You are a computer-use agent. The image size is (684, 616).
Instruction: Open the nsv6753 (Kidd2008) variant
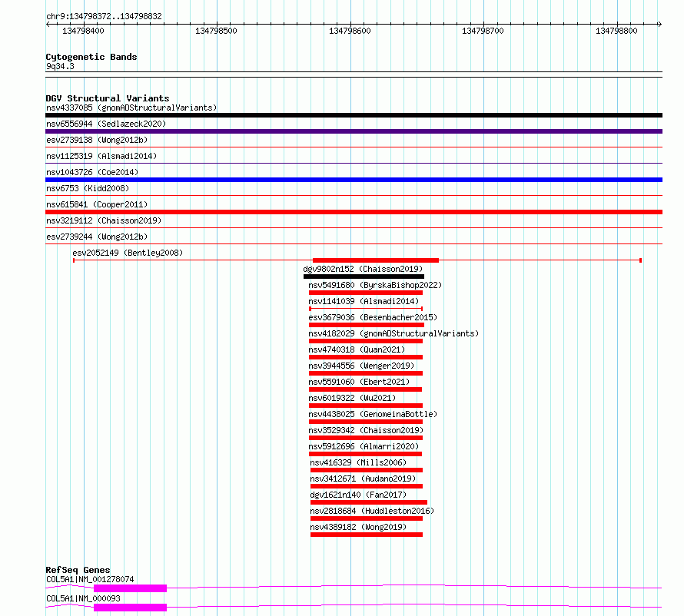[88, 188]
